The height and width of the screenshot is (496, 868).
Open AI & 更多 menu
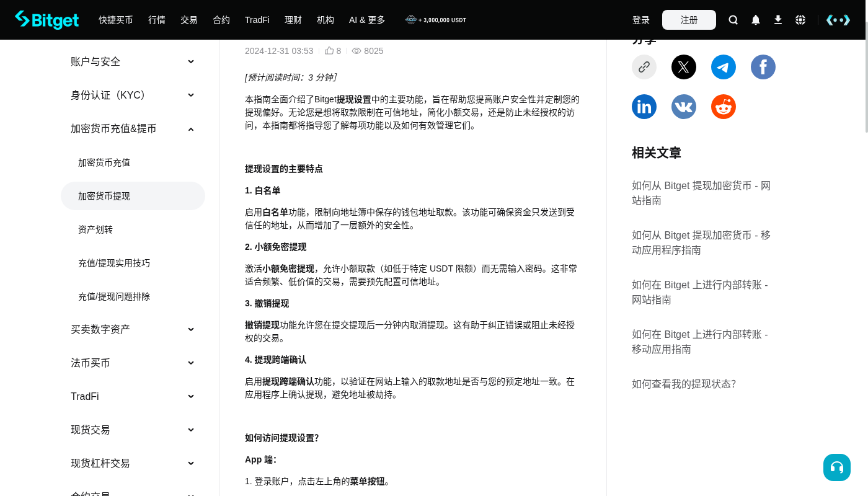(x=367, y=20)
